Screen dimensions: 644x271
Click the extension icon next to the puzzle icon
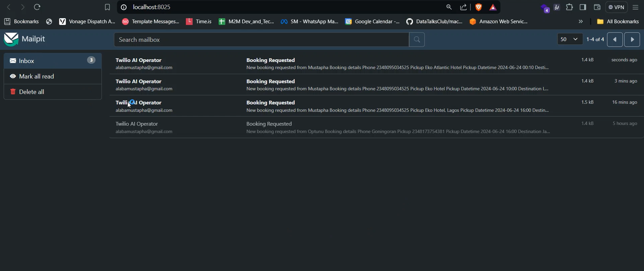[557, 7]
